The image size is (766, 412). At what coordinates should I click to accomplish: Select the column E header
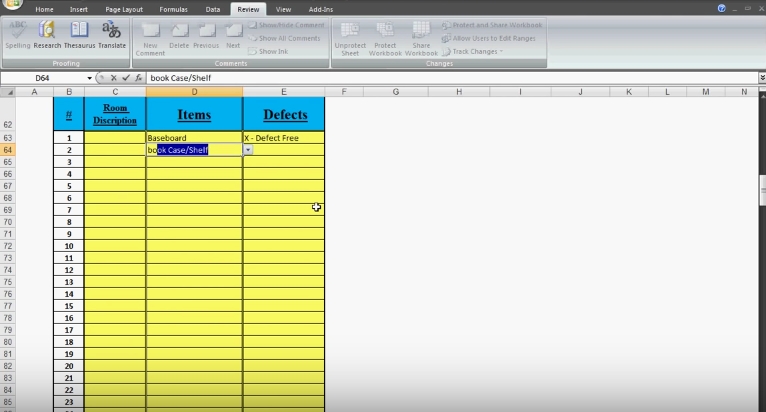284,92
